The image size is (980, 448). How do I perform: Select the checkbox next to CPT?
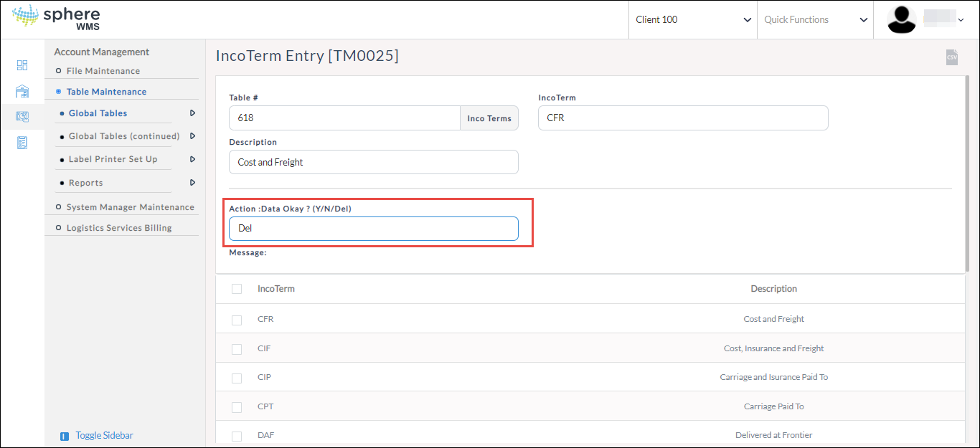point(237,407)
